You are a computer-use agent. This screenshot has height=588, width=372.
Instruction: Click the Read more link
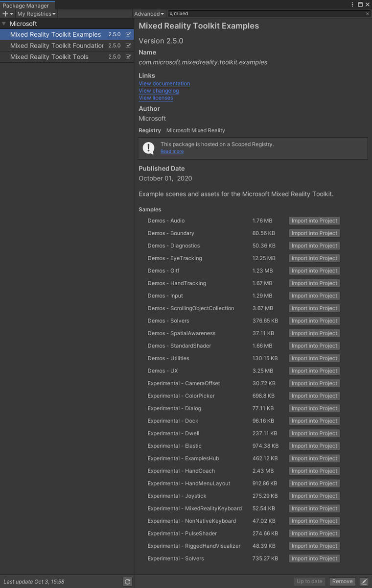(172, 151)
